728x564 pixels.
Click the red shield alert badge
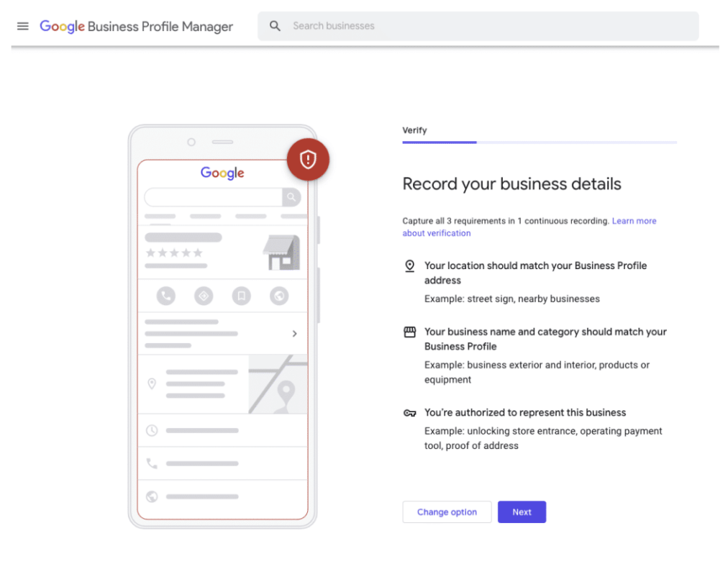click(x=308, y=159)
